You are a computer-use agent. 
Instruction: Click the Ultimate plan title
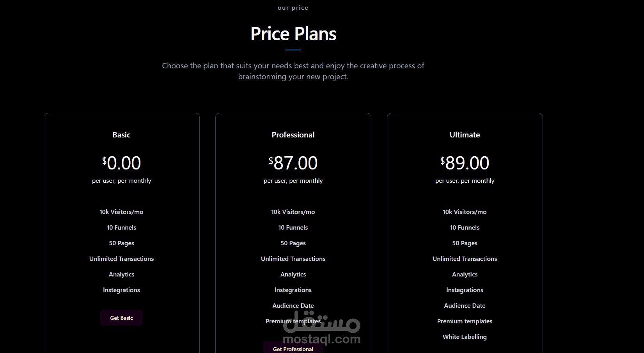465,135
